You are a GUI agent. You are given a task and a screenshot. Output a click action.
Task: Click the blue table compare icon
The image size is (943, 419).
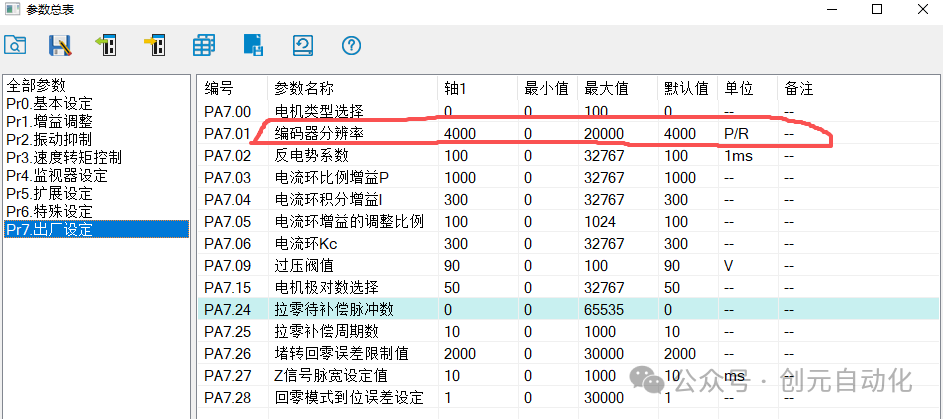pos(204,45)
